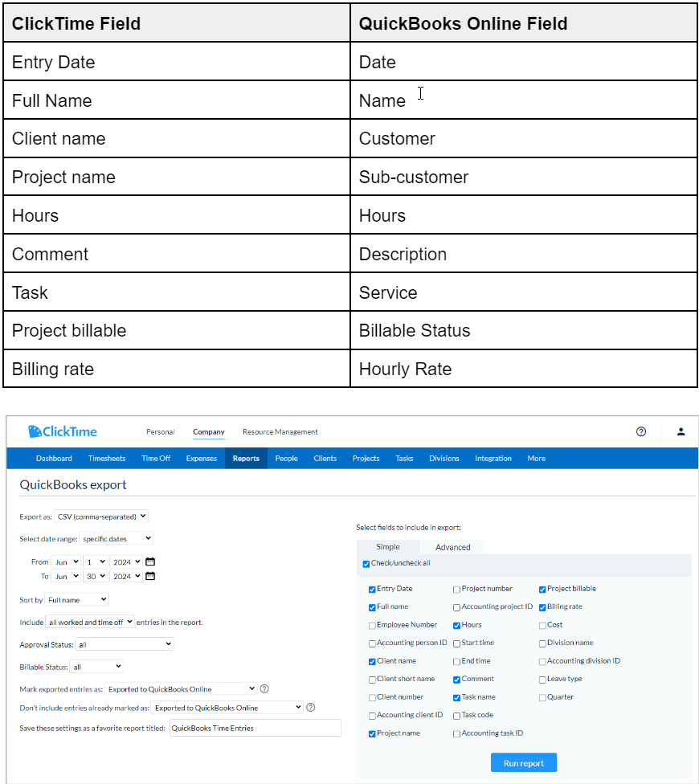The image size is (699, 784).
Task: Toggle the Check/uncheck all checkbox
Action: [366, 564]
